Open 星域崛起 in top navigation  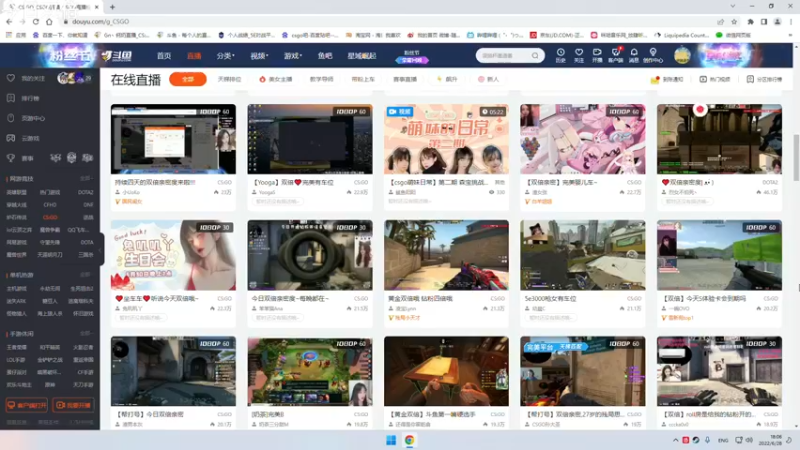(x=362, y=56)
